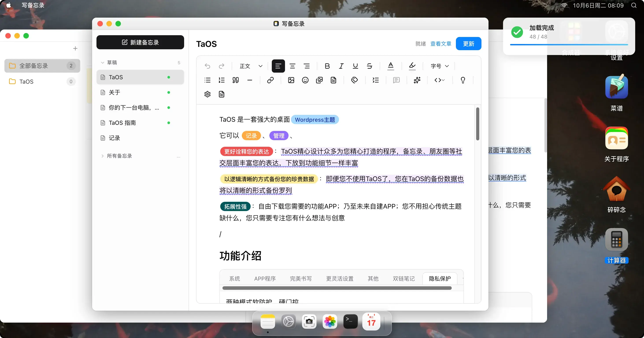Image resolution: width=644 pixels, height=338 pixels.
Task: Open the code block dropdown
Action: pyautogui.click(x=439, y=80)
